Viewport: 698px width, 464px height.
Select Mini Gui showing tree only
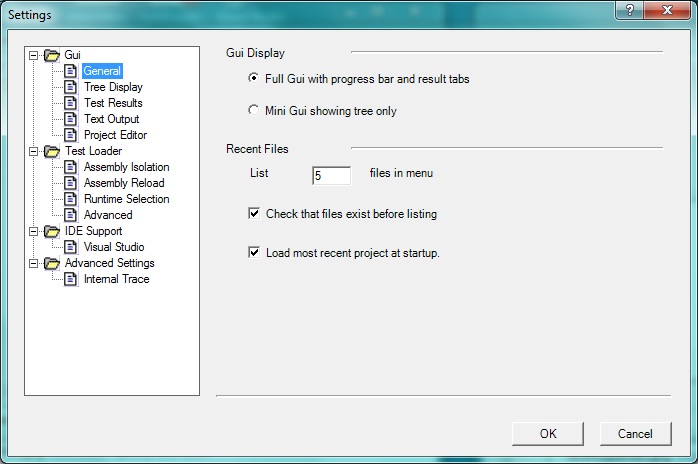(253, 111)
